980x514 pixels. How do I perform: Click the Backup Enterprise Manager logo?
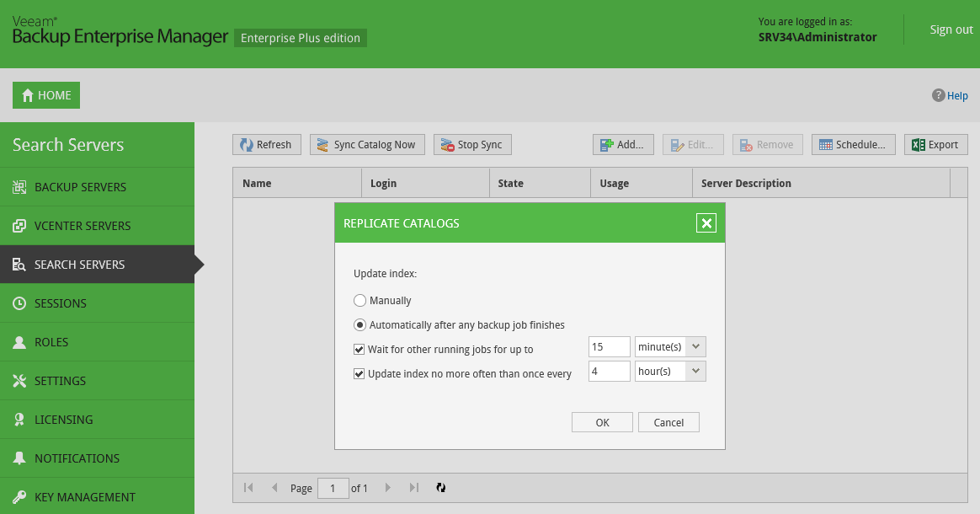point(120,31)
